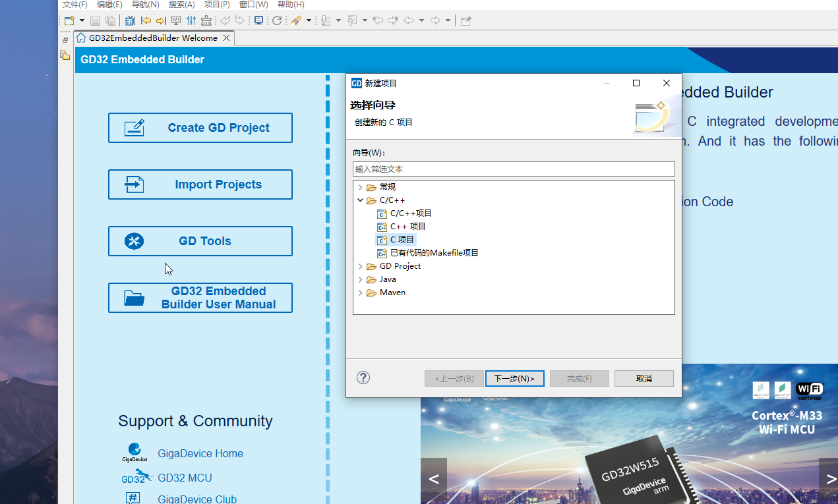The image size is (838, 504).
Task: Collapse the C/C++ folder in tree
Action: tap(360, 200)
